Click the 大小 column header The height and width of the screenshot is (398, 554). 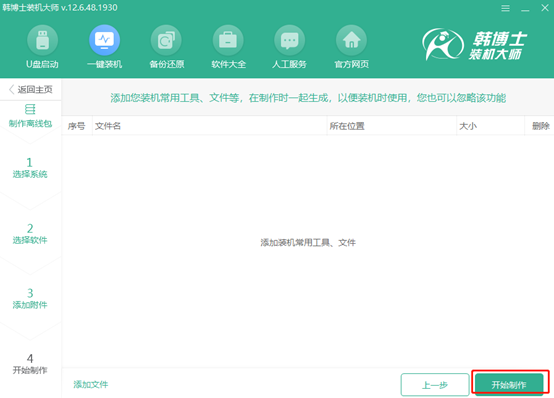click(x=468, y=126)
